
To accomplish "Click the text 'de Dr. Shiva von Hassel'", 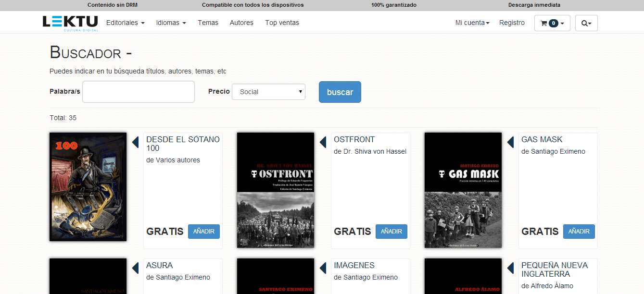I will pos(370,151).
